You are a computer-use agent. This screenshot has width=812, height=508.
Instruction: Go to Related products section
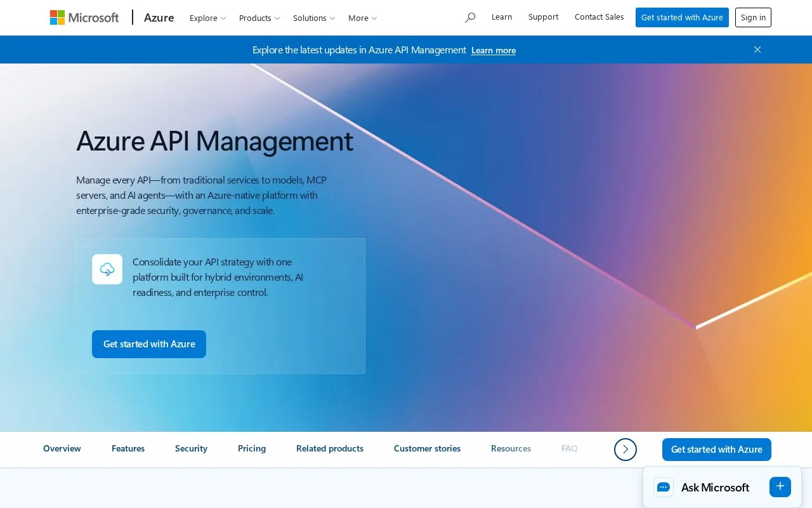[330, 448]
